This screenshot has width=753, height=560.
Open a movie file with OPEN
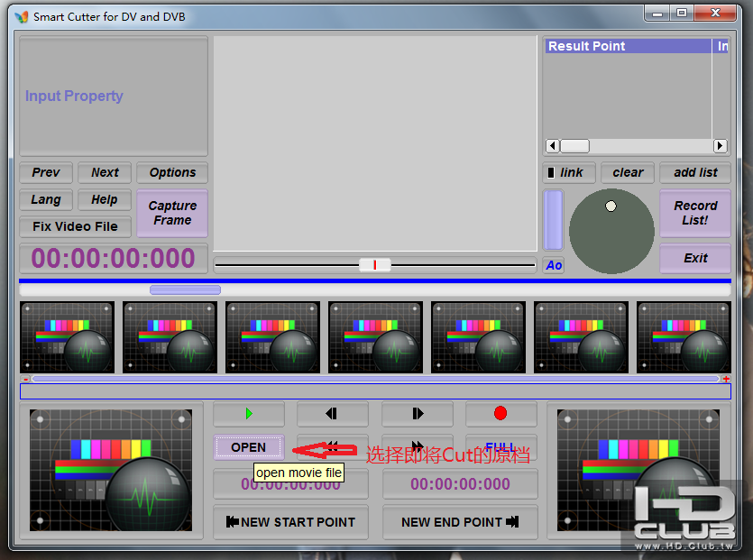(x=249, y=447)
